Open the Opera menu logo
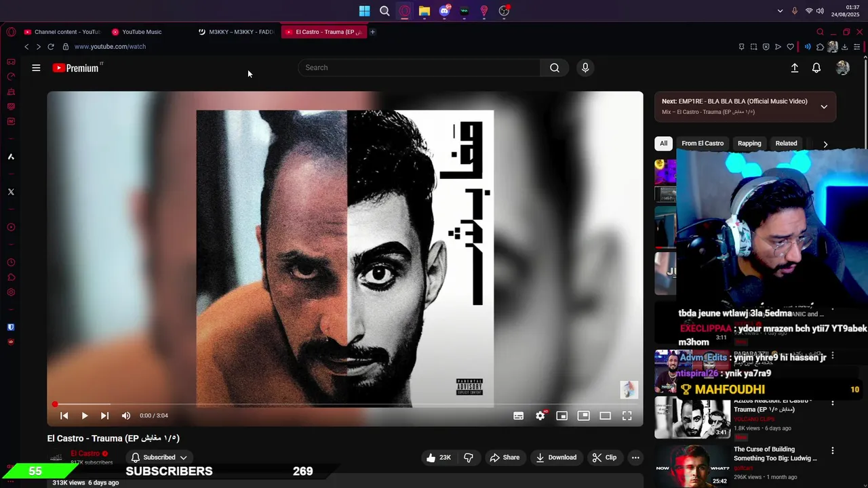This screenshot has height=488, width=868. click(11, 32)
